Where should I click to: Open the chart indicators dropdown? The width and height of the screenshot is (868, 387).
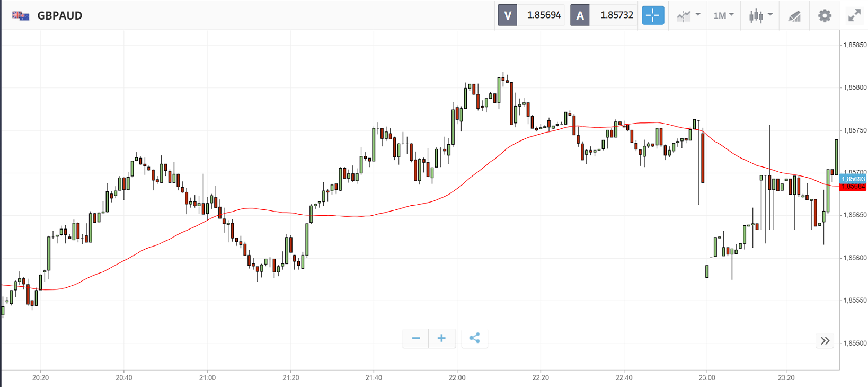pyautogui.click(x=688, y=15)
